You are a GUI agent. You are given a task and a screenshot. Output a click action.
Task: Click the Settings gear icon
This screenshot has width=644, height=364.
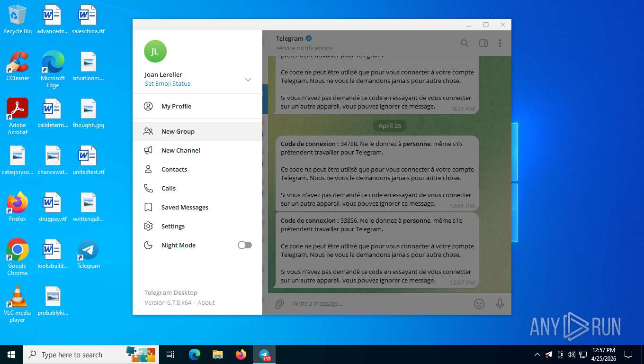148,226
